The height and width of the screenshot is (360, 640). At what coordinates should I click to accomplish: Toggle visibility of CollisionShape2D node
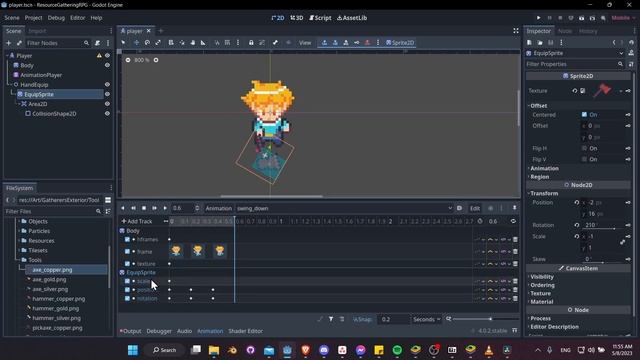pos(107,113)
